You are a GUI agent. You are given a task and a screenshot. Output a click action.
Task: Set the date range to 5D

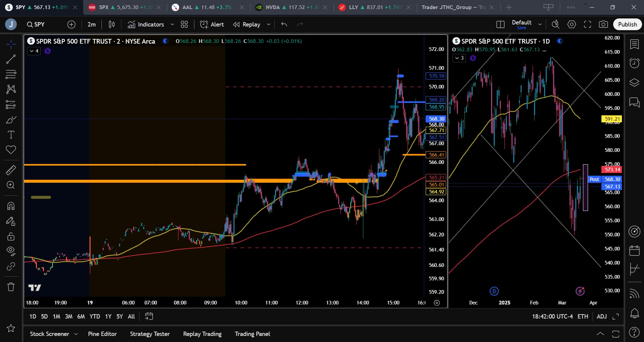44,317
